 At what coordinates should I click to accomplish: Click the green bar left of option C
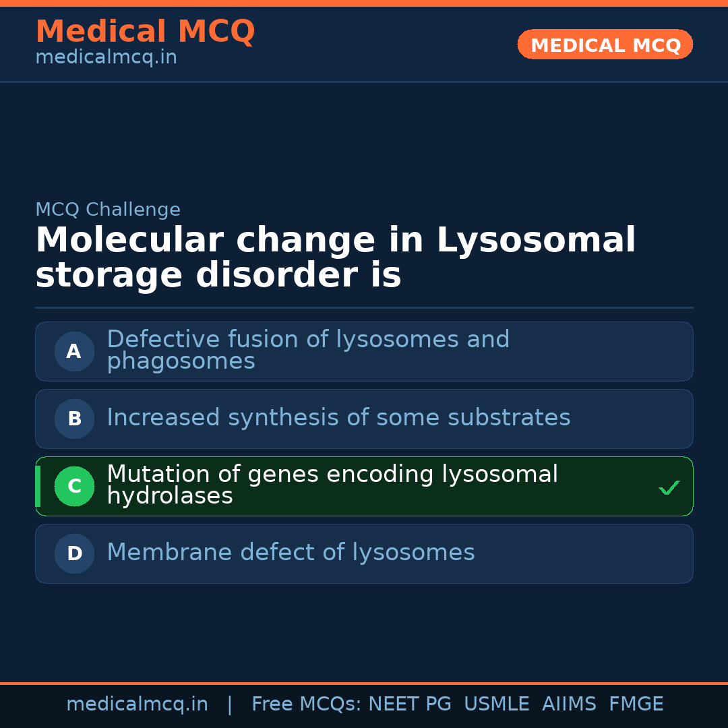coord(38,486)
